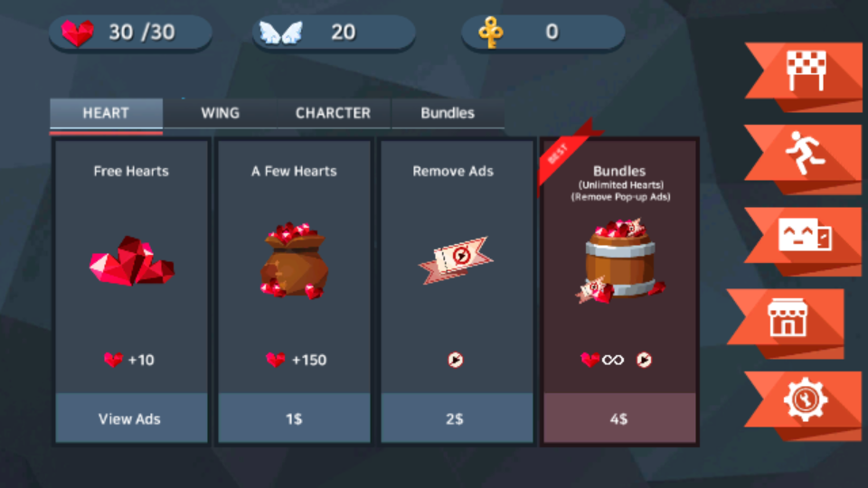Tap the golden key counter icon
The image size is (868, 488).
(490, 33)
